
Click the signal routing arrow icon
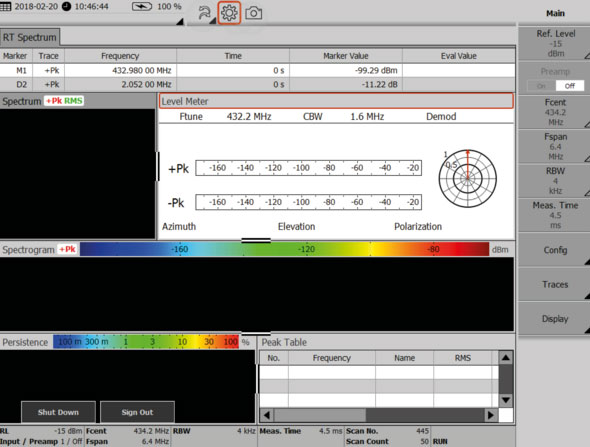click(x=205, y=13)
